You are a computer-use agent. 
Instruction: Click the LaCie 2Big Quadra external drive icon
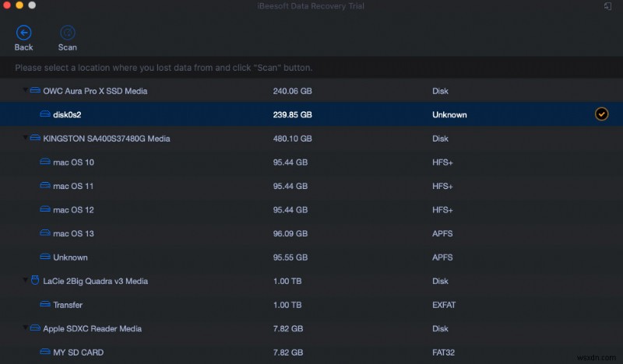pyautogui.click(x=35, y=281)
